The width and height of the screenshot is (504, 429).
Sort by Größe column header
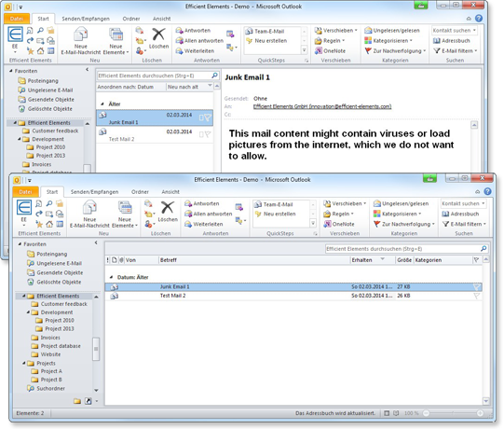[404, 260]
